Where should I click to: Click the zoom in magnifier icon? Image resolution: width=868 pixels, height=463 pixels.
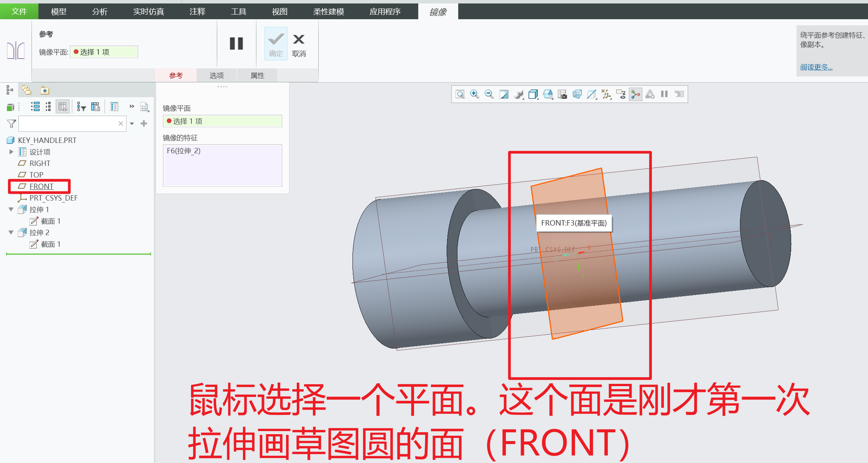click(474, 94)
